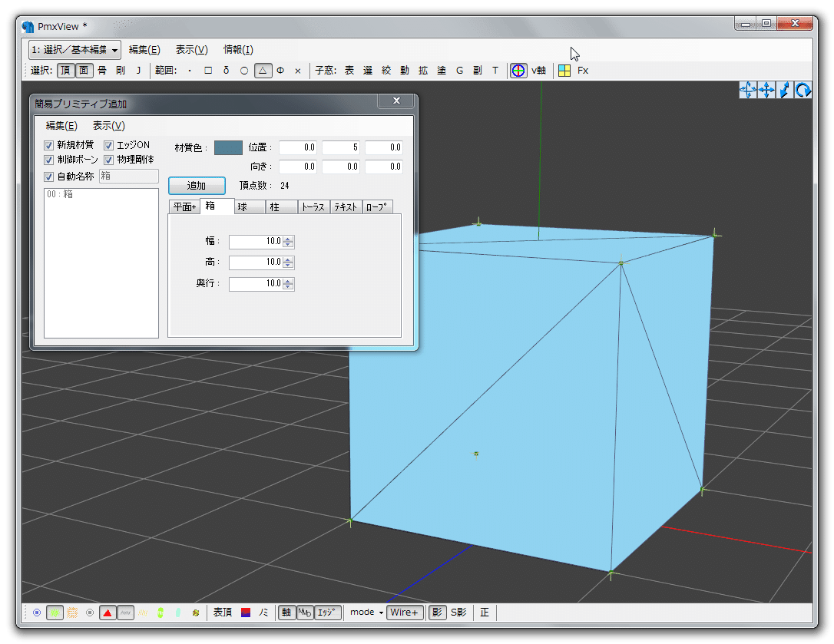Click the colored circle axis icon beside V軸

pyautogui.click(x=518, y=71)
